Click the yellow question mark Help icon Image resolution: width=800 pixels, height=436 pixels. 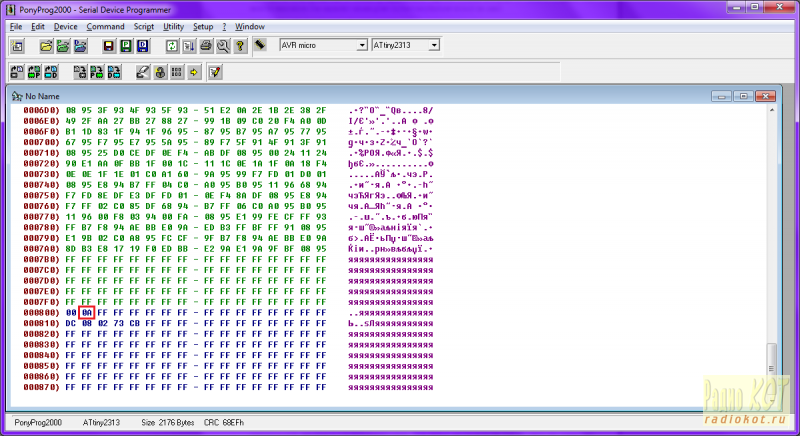[x=240, y=46]
